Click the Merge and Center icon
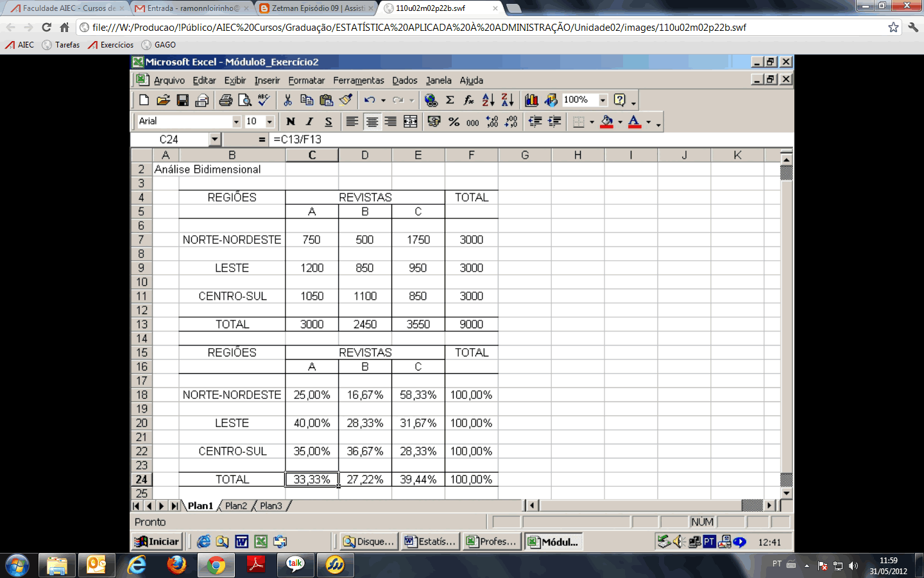The image size is (924, 578). coord(411,121)
